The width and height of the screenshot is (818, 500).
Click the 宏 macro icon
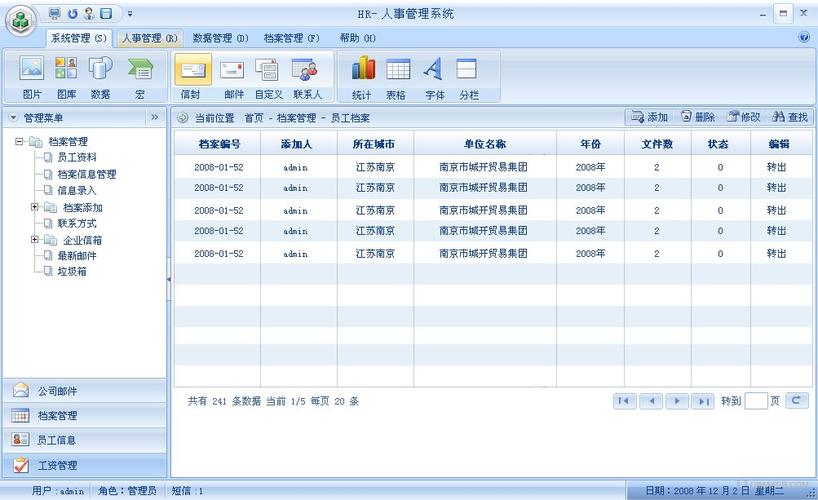pyautogui.click(x=140, y=77)
